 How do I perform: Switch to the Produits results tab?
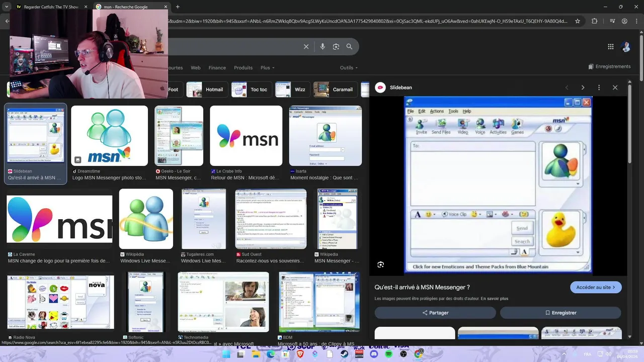point(243,68)
